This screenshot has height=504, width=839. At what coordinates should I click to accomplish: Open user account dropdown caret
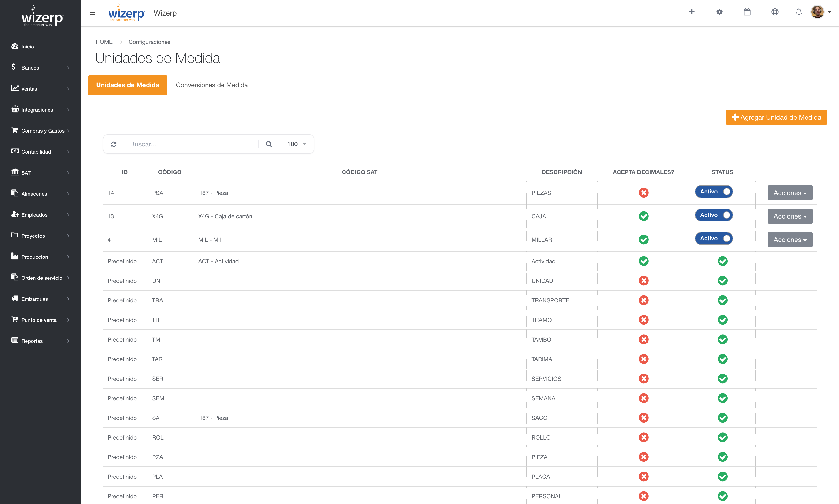pyautogui.click(x=829, y=12)
